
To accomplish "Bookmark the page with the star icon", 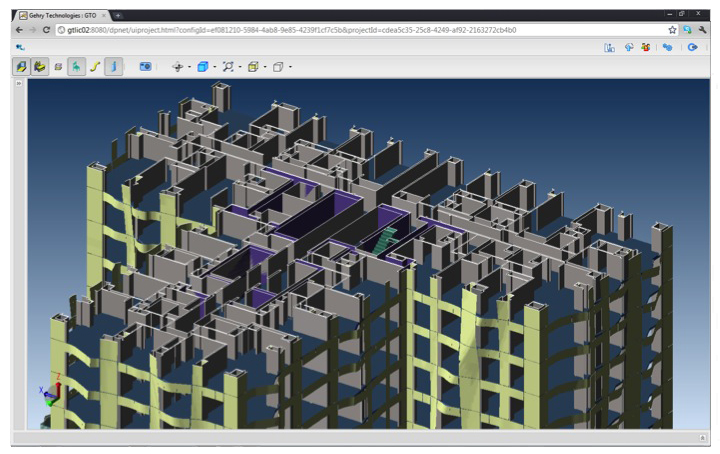I will pyautogui.click(x=672, y=30).
